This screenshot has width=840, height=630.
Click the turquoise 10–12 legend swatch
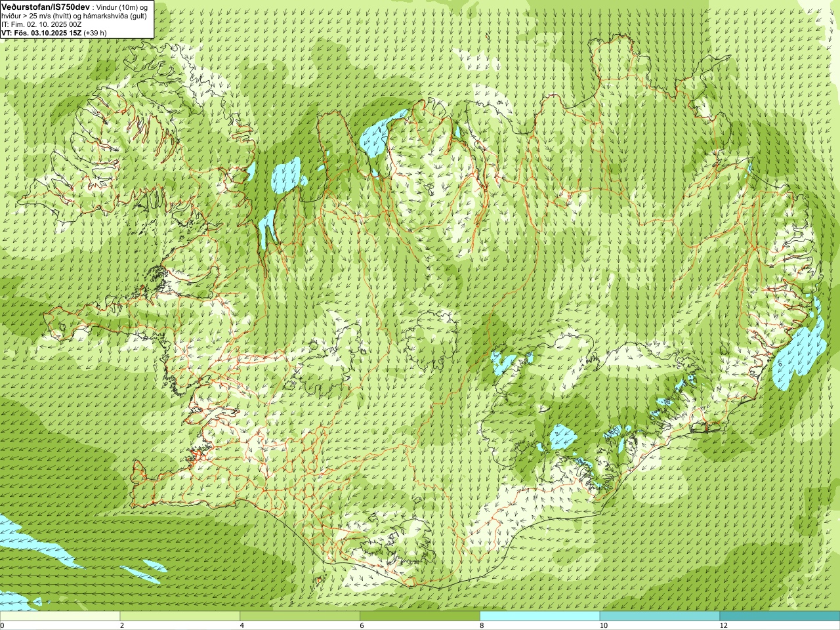click(x=660, y=616)
